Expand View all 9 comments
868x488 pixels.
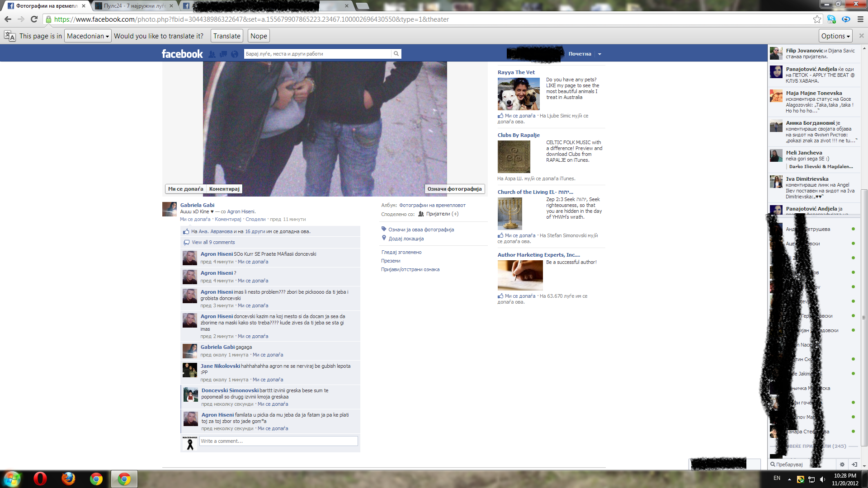coord(213,242)
